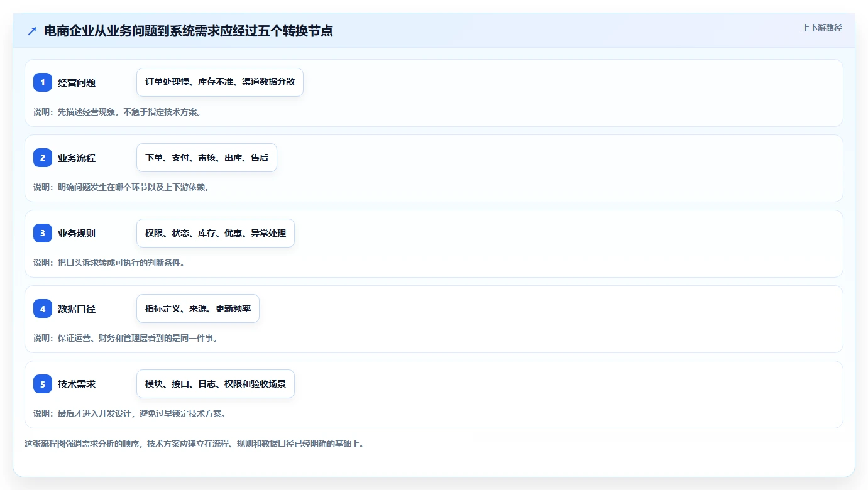The height and width of the screenshot is (490, 868).
Task: Click the step 2 number badge
Action: click(43, 158)
